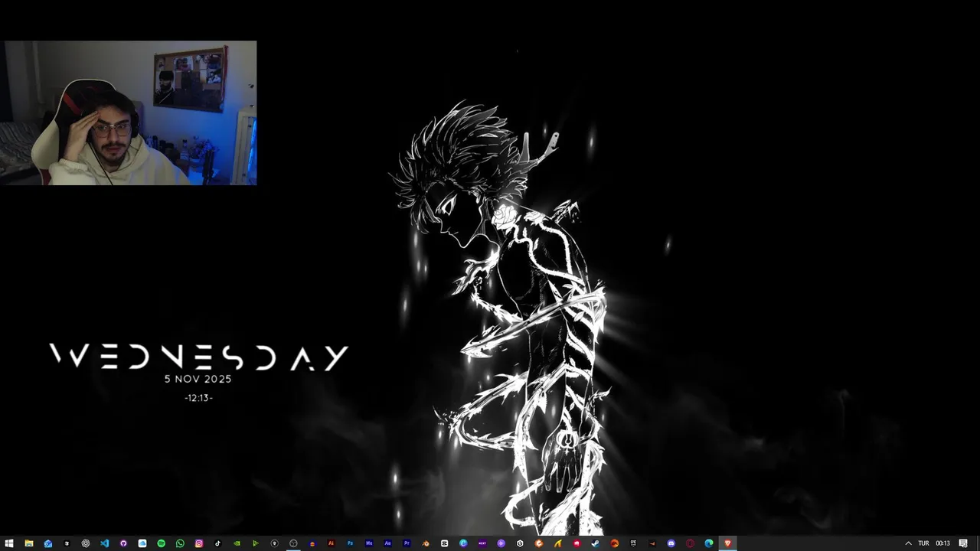This screenshot has height=551, width=980.
Task: Open File Explorer from the taskbar
Action: (28, 543)
